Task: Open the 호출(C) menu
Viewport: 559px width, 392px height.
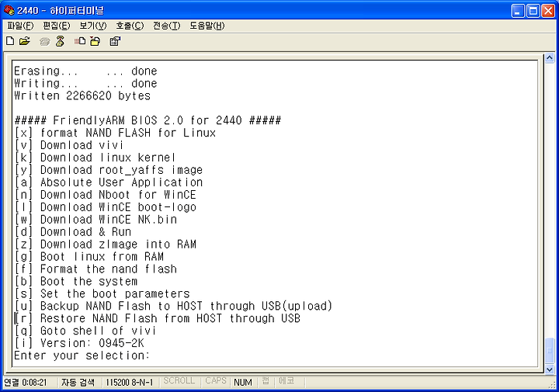Action: (x=130, y=26)
